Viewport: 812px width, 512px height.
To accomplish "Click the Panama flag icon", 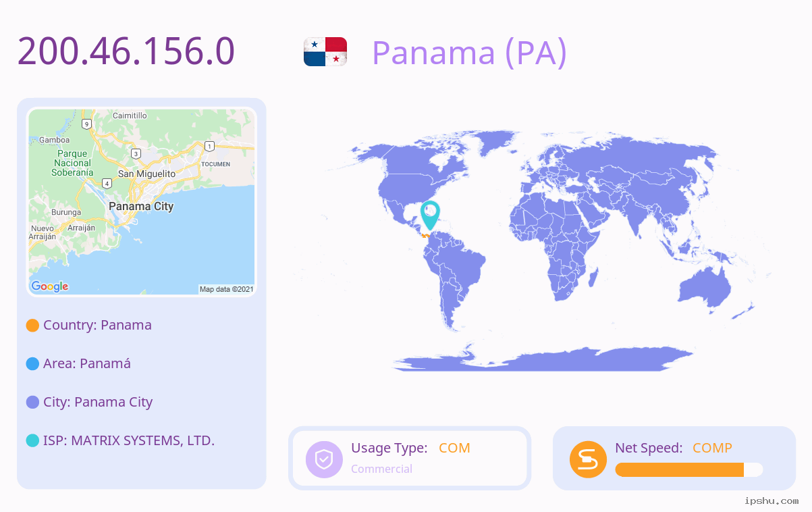I will tap(325, 52).
